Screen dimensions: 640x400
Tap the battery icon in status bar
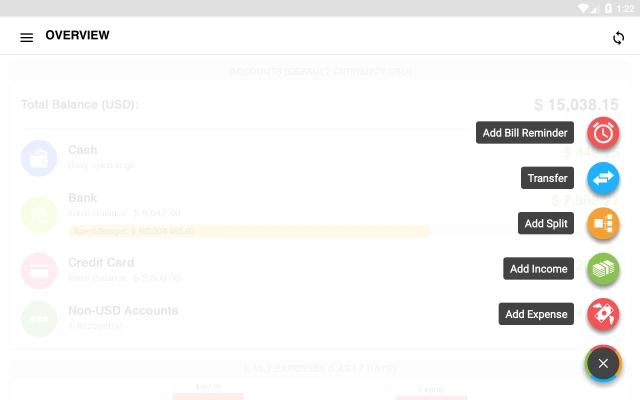609,8
